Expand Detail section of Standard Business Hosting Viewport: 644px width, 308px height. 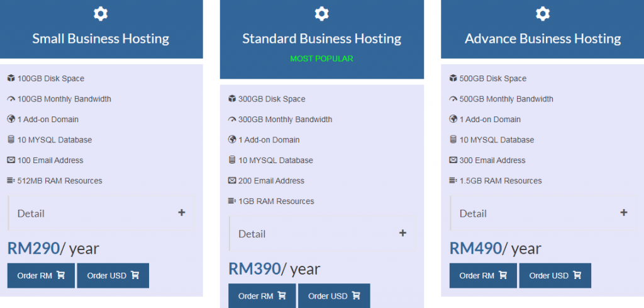[x=322, y=234]
